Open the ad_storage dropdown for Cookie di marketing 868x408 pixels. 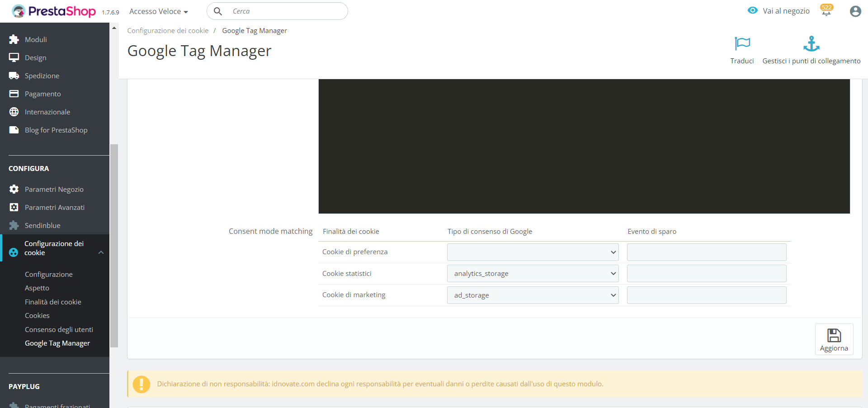pos(533,295)
